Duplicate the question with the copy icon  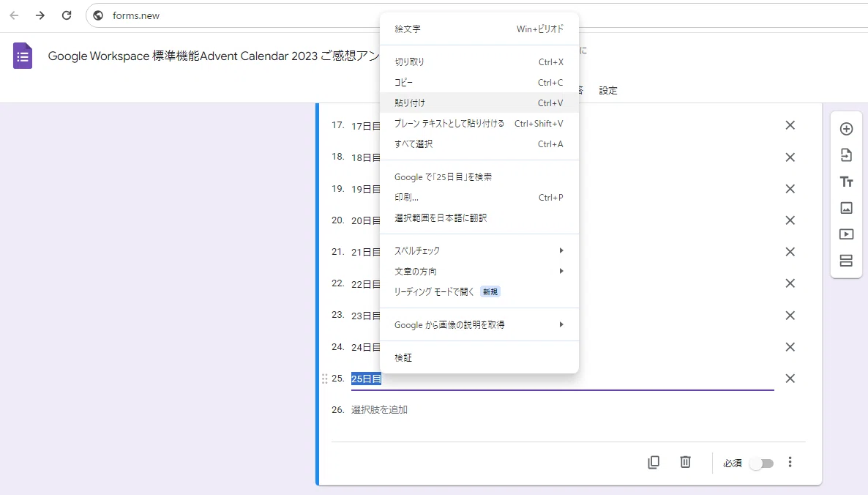point(654,462)
